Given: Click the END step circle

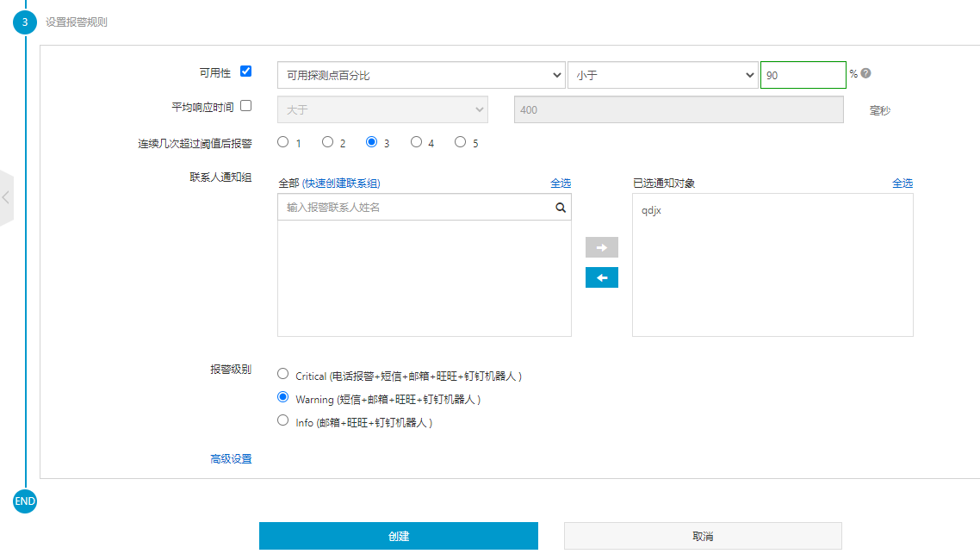Looking at the screenshot, I should (x=25, y=501).
